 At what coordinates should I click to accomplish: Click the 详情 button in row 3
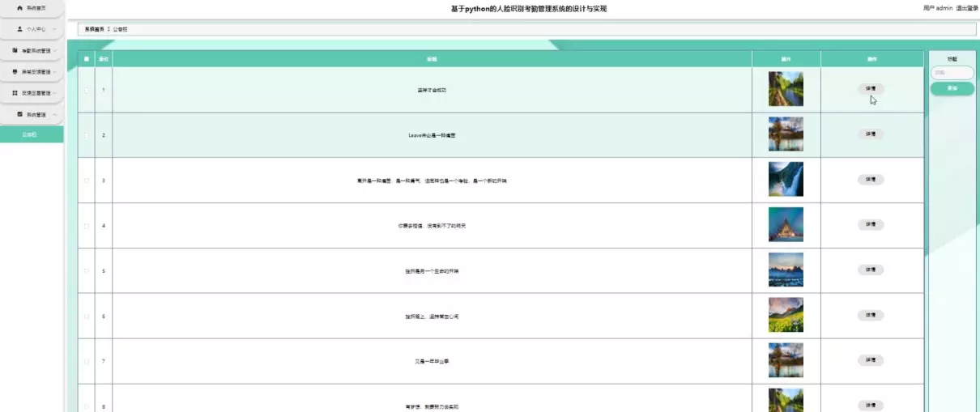point(871,180)
